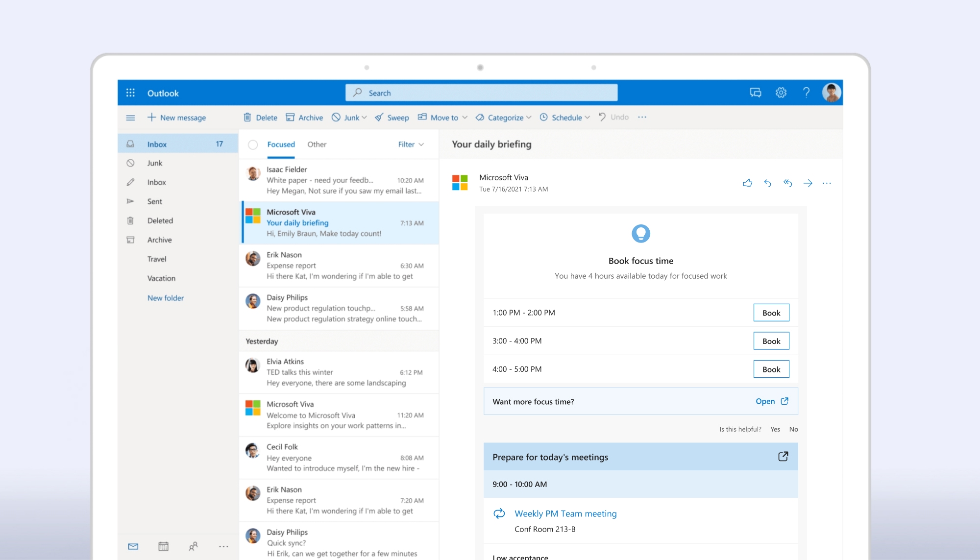Click the Sweep toolbar button

click(x=392, y=118)
